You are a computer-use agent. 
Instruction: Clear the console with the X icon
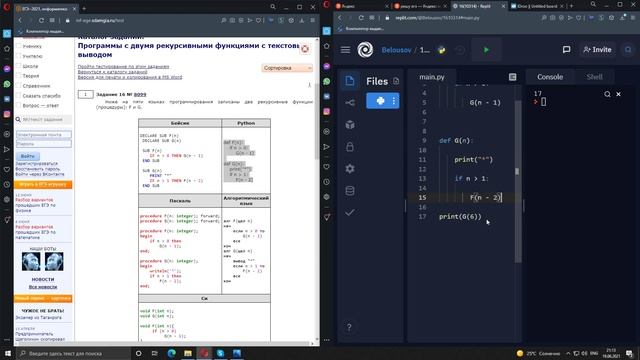coord(618,94)
